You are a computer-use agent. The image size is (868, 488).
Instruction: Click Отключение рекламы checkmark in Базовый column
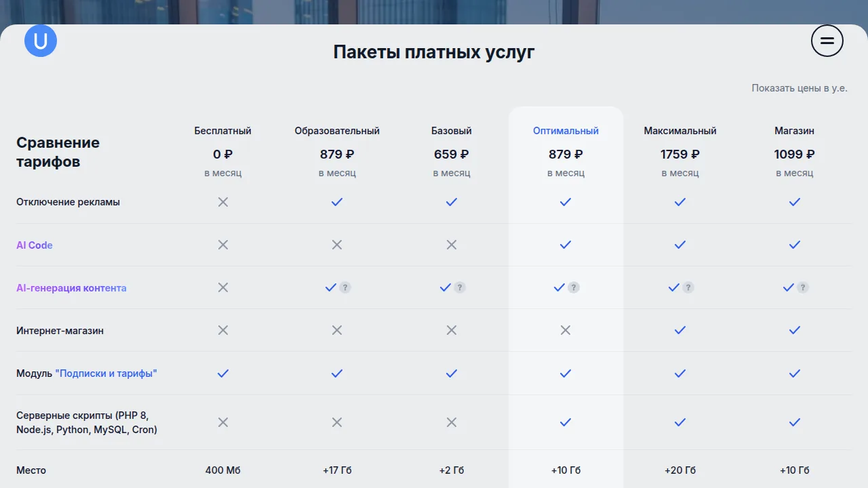pos(452,202)
